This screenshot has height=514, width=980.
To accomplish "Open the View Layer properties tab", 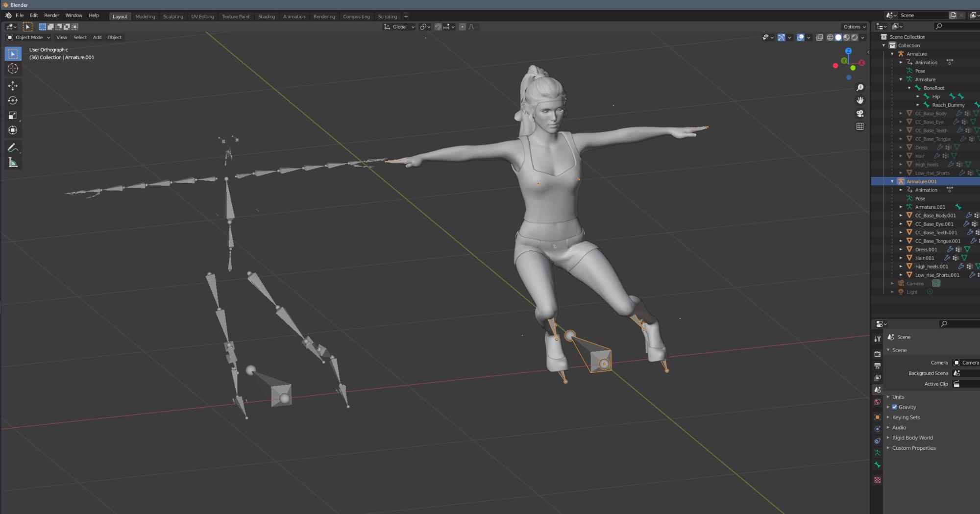I will click(878, 378).
